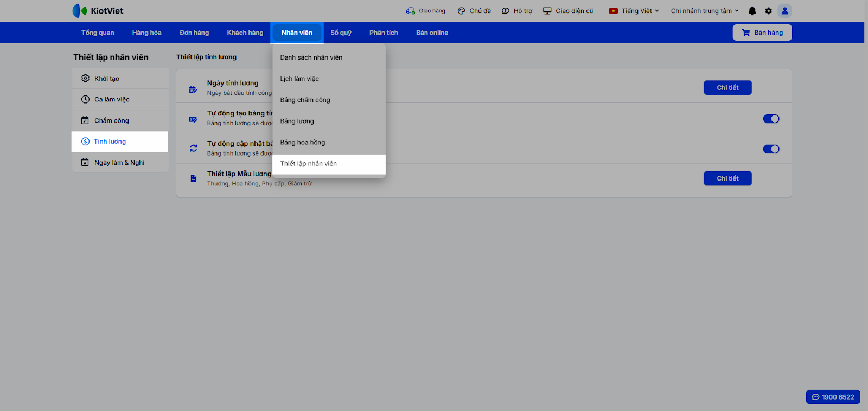Viewport: 868px width, 411px height.
Task: Toggle the Tự động cập nhật switch
Action: 771,149
